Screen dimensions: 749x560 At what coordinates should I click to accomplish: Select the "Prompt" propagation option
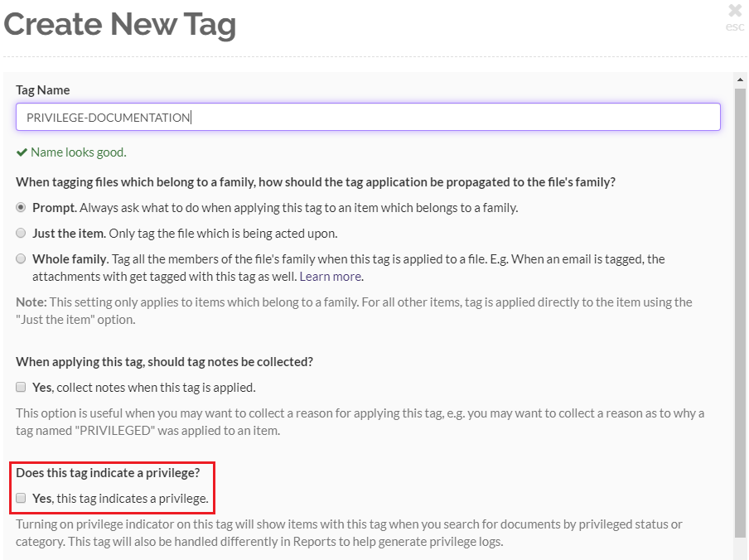(21, 209)
